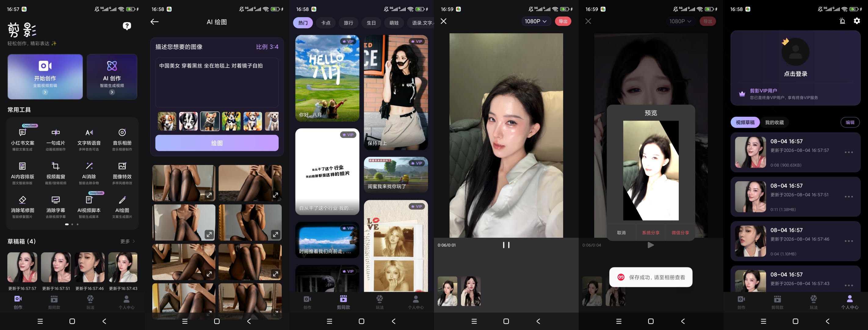Tap the help question-mark icon beside 剪影 logo

(x=127, y=26)
